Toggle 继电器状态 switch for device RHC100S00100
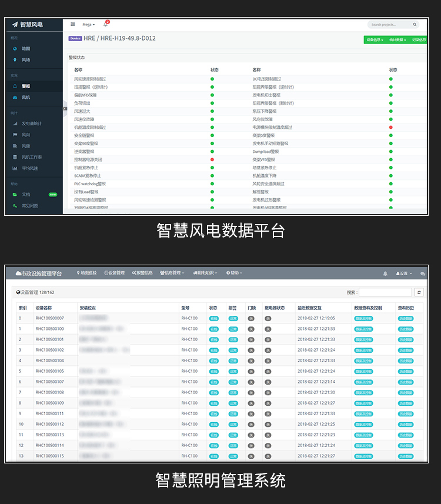Viewport: 441px width, 504px height. point(268,329)
